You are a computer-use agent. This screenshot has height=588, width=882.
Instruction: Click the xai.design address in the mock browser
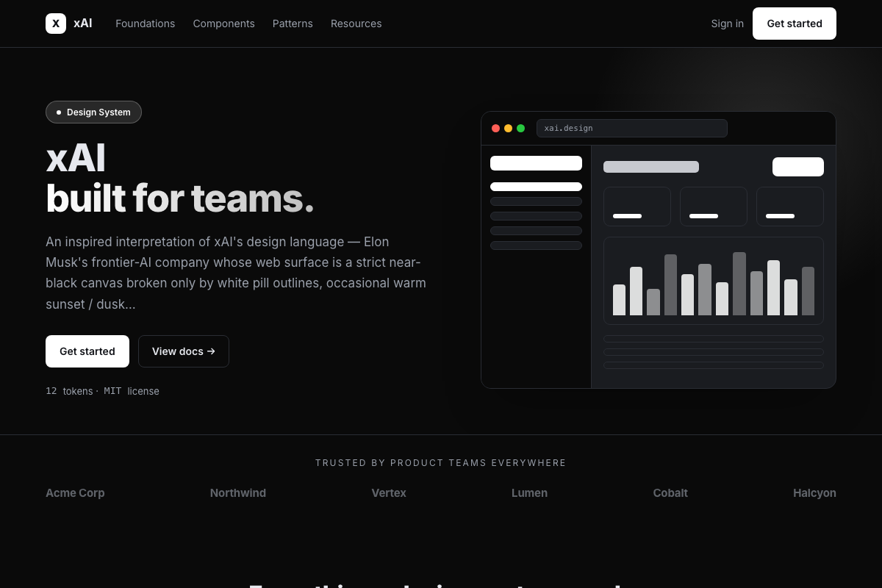pyautogui.click(x=632, y=128)
